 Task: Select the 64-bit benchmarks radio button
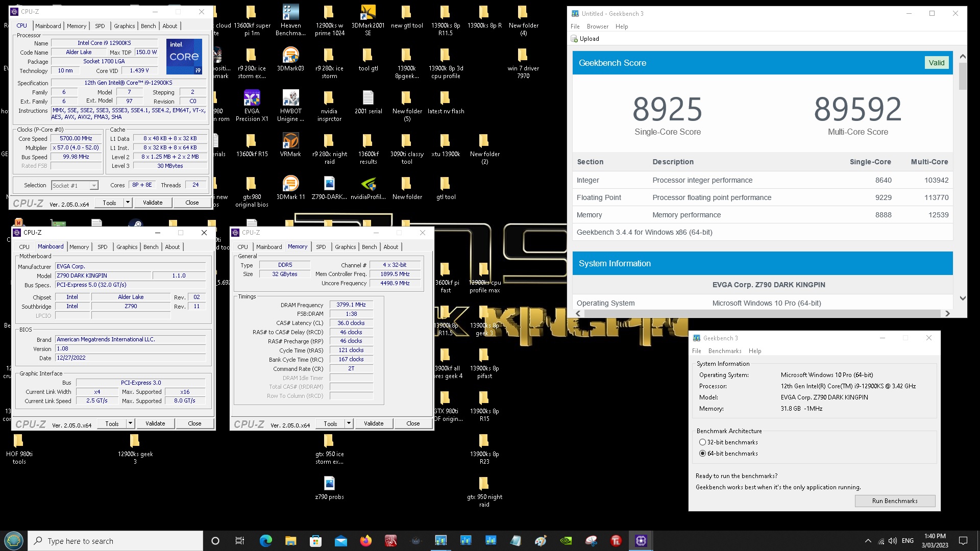[702, 454]
